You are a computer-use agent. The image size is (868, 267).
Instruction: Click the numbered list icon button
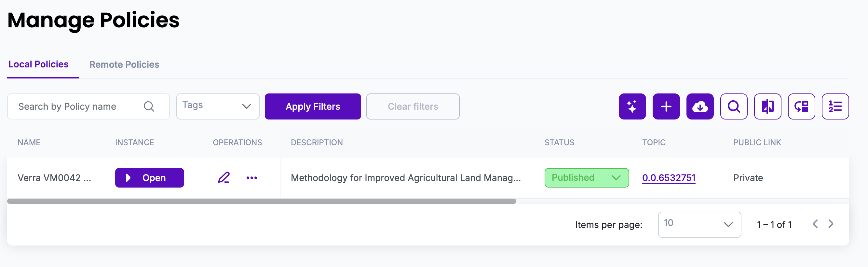click(x=835, y=106)
